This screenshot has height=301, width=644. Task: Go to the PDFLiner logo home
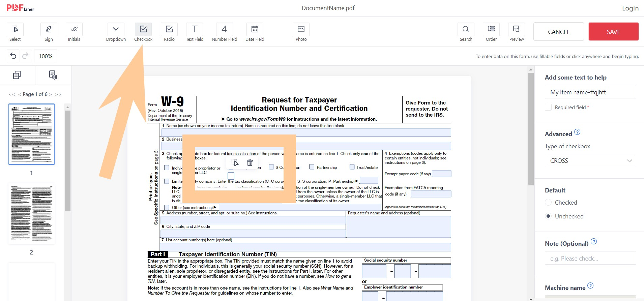20,8
